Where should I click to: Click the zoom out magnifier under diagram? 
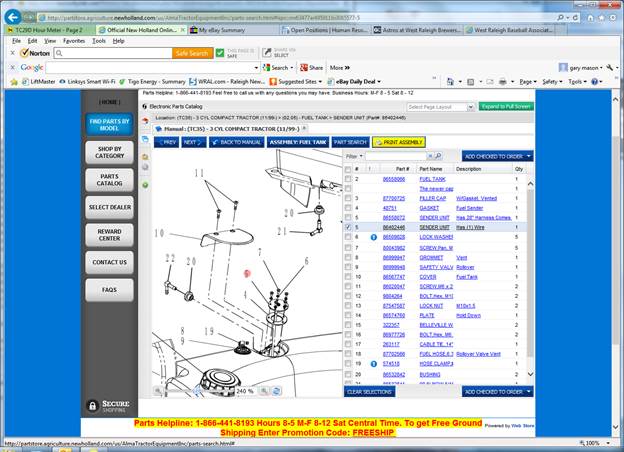point(158,390)
